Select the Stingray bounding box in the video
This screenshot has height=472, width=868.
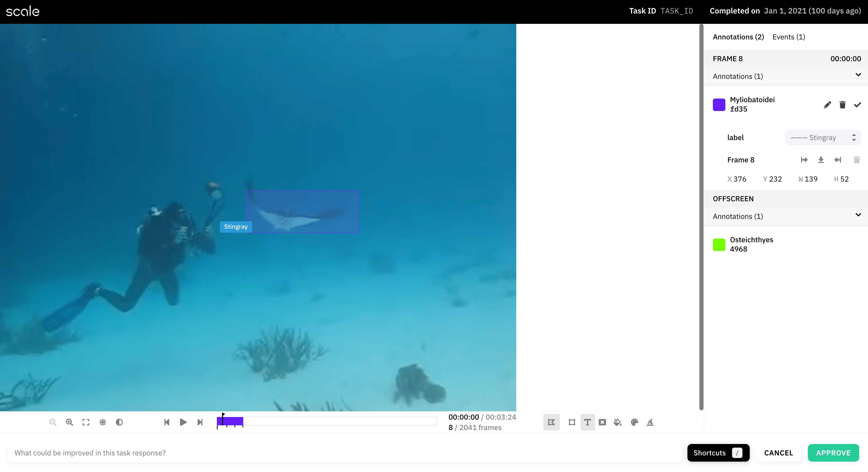tap(302, 212)
